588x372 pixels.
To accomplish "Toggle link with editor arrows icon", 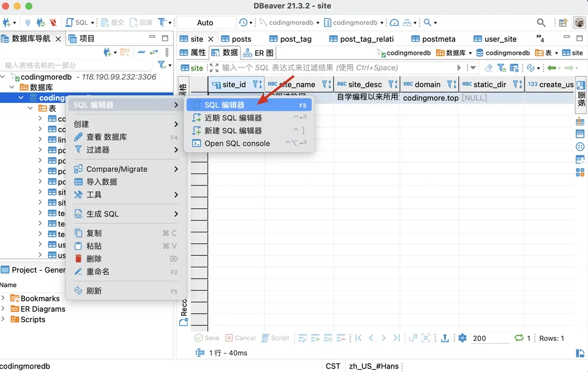I will [x=153, y=52].
